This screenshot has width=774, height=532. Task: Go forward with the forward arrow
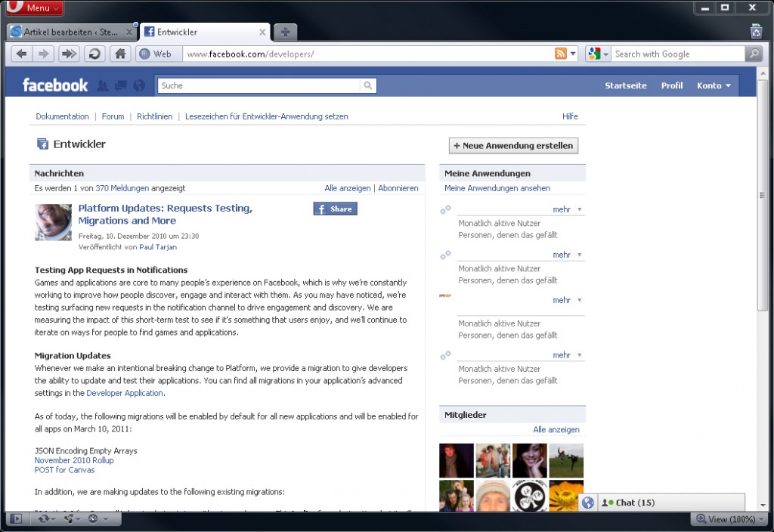click(43, 54)
